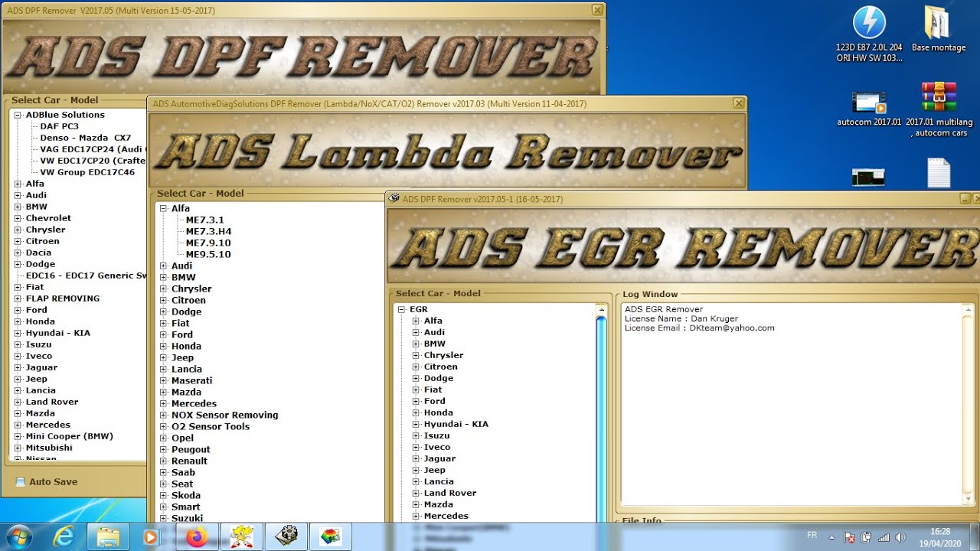Show hidden tray icons with the arrow

coord(831,536)
